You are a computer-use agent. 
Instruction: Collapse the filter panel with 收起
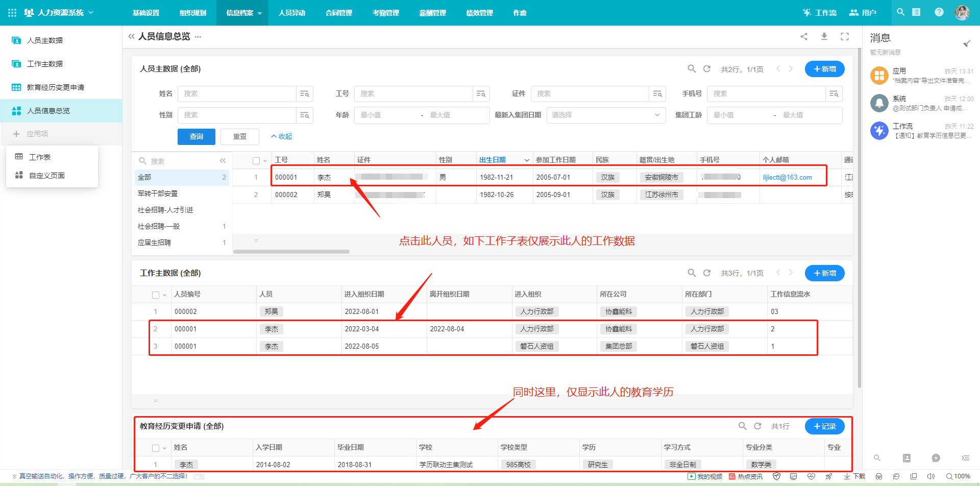point(282,136)
